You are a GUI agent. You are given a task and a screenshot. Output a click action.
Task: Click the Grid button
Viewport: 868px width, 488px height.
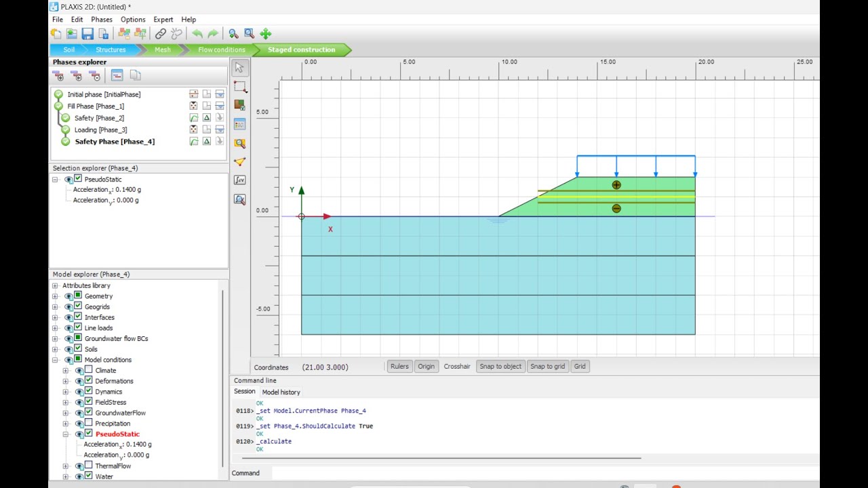(580, 367)
